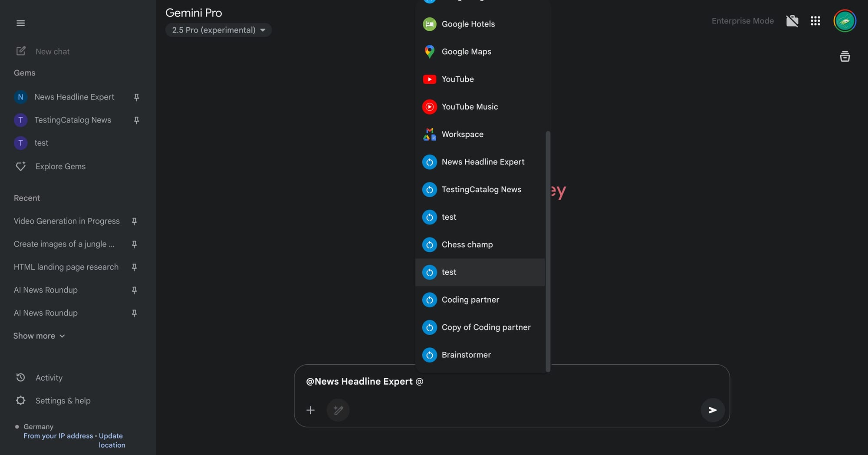Open the hamburger main menu
The height and width of the screenshot is (455, 868).
pyautogui.click(x=20, y=23)
